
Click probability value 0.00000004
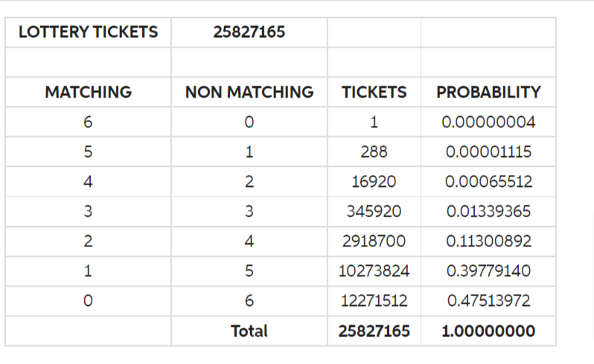point(488,122)
